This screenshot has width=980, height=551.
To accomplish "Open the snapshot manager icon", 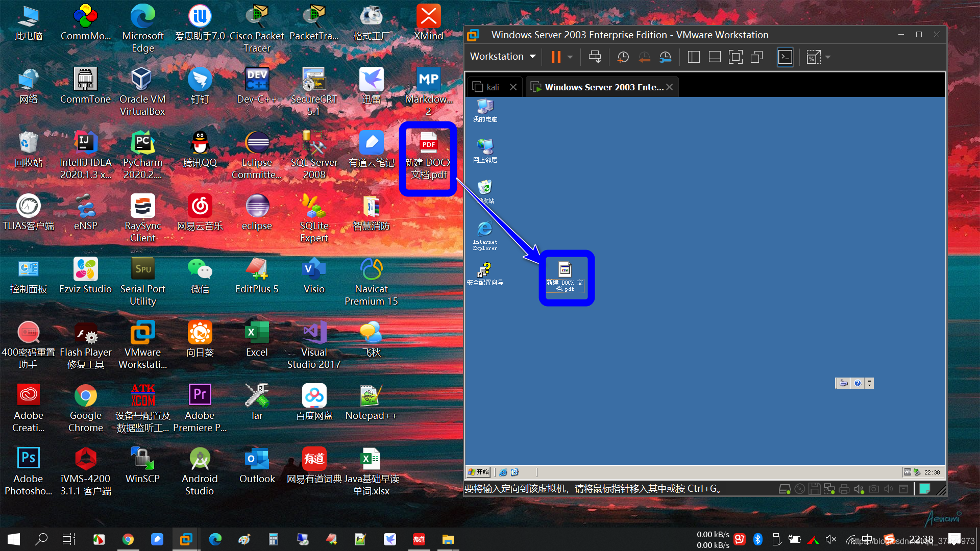I will (666, 57).
